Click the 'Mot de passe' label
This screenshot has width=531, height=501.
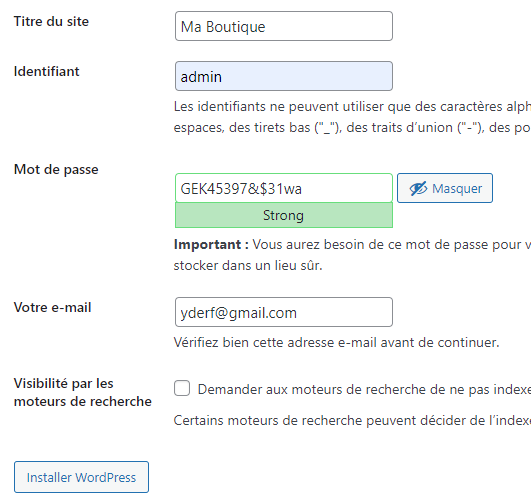56,169
